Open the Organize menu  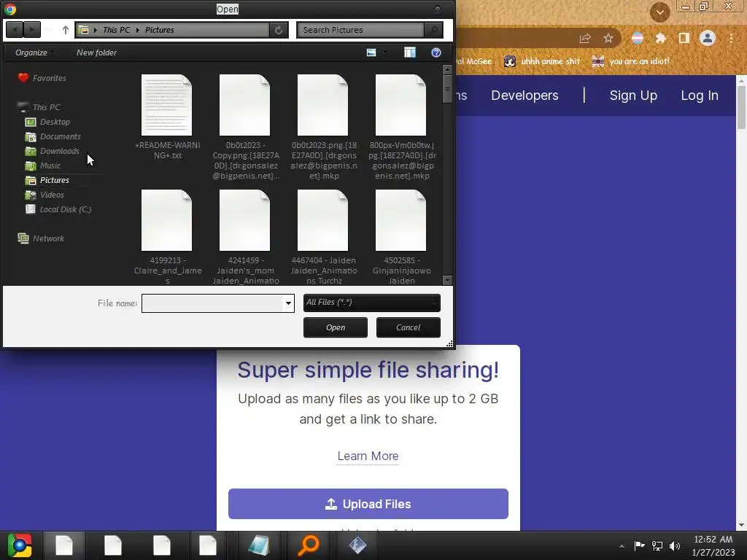pos(34,52)
